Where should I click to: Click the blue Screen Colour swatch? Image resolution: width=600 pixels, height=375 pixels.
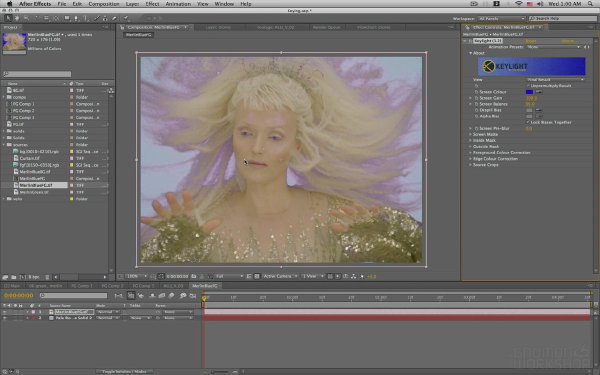coord(529,92)
